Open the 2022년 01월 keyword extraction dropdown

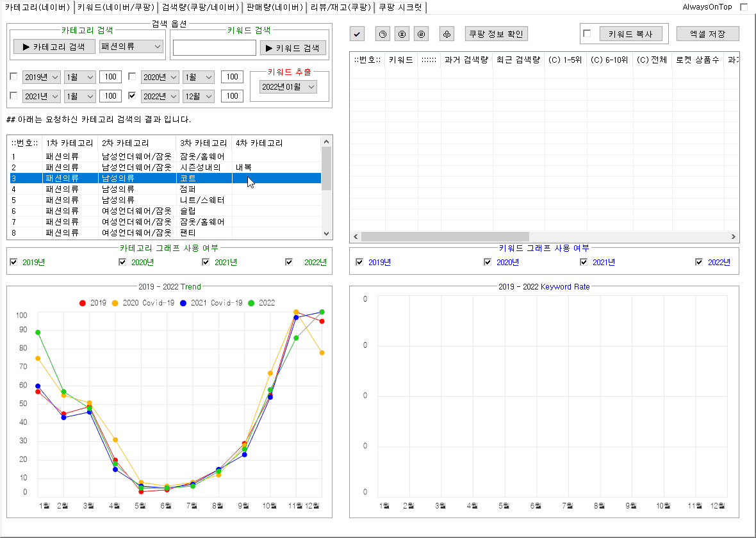[288, 86]
